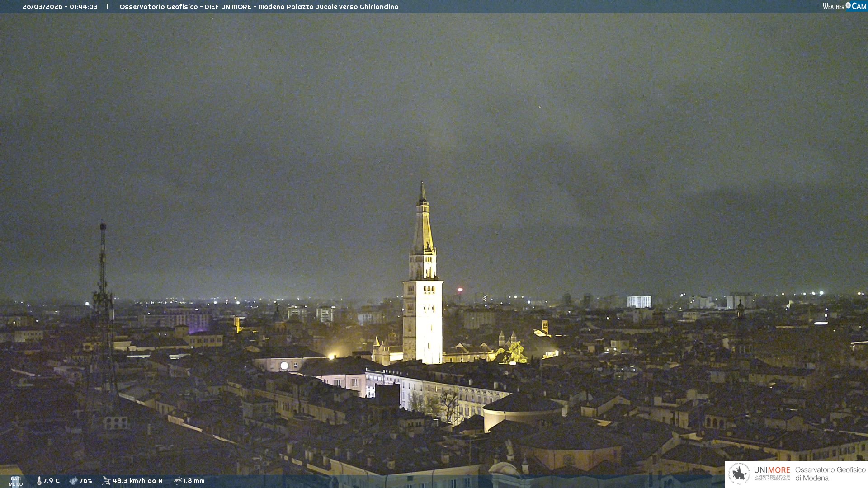
Task: Click the umbrella rainfall icon
Action: click(x=178, y=481)
